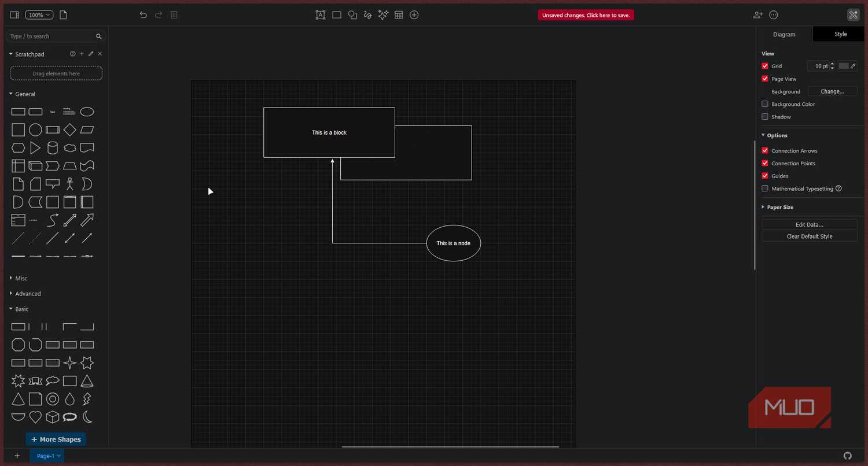Open the page/file menu icon

[x=64, y=15]
